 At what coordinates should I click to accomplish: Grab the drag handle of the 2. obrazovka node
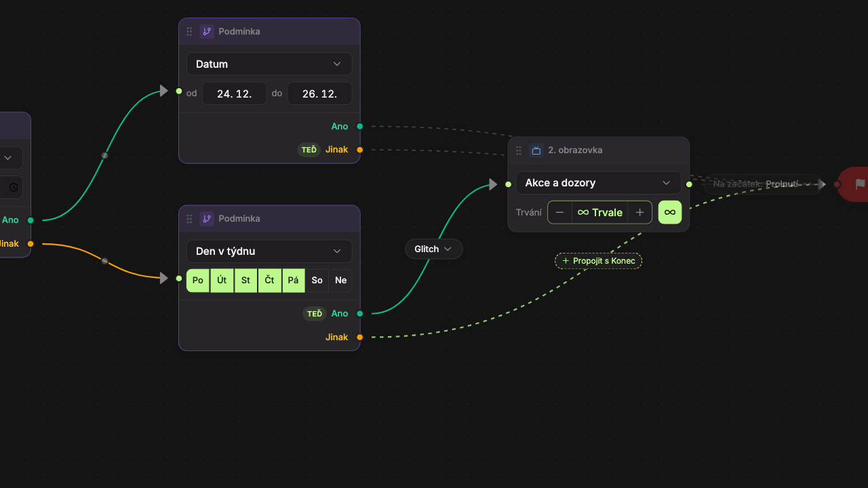(x=519, y=150)
